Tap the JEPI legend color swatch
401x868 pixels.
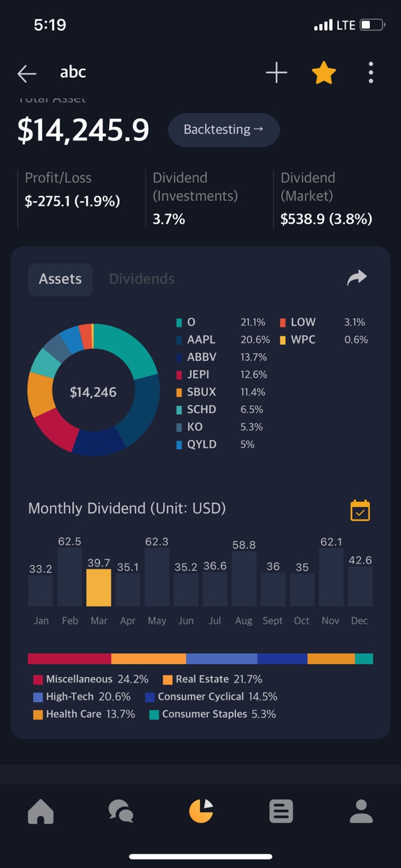179,375
